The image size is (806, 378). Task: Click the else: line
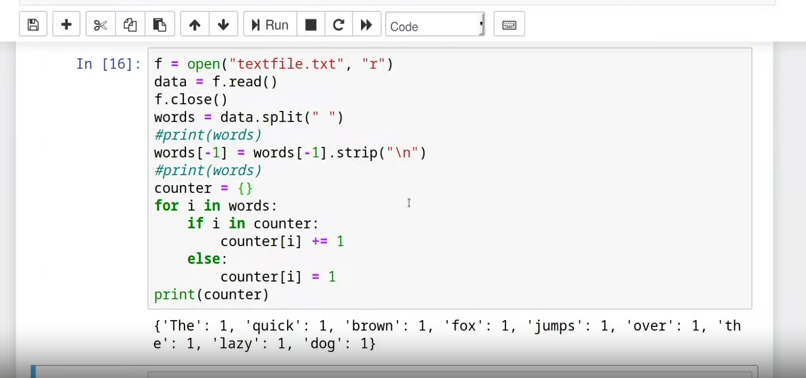pos(207,259)
